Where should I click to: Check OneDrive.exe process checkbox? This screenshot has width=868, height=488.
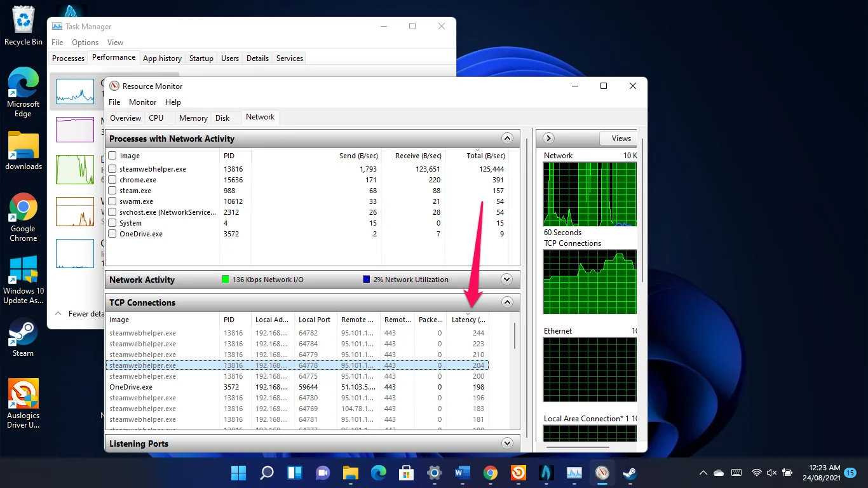pyautogui.click(x=112, y=234)
